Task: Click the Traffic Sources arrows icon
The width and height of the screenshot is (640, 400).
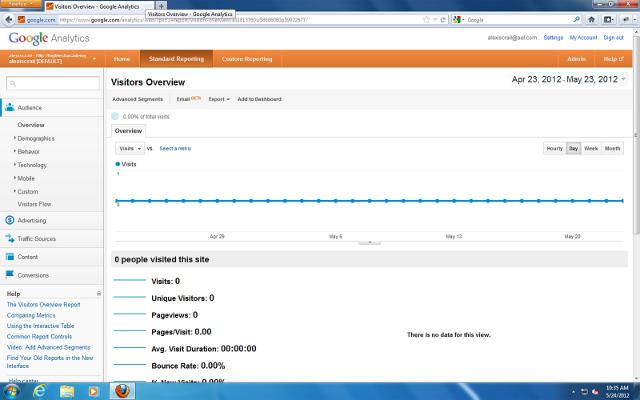Action: (9, 238)
